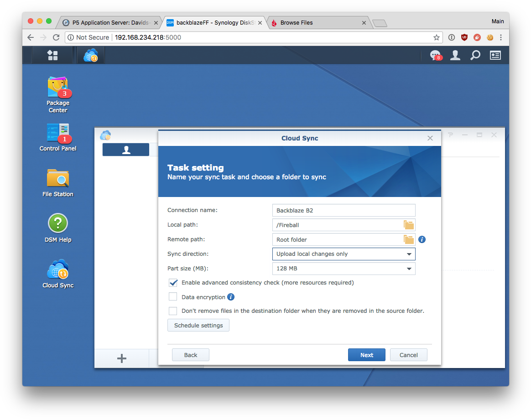
Task: Click the Connection name field
Action: point(344,210)
